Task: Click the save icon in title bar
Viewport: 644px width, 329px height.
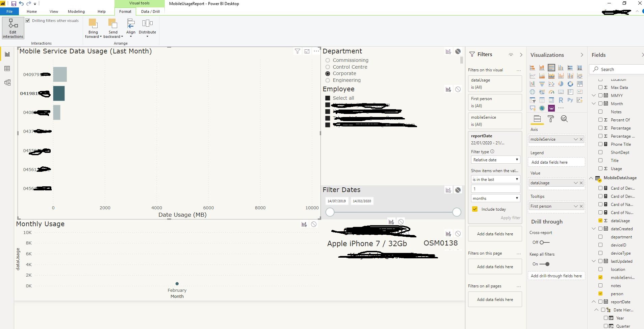Action: coord(14,4)
